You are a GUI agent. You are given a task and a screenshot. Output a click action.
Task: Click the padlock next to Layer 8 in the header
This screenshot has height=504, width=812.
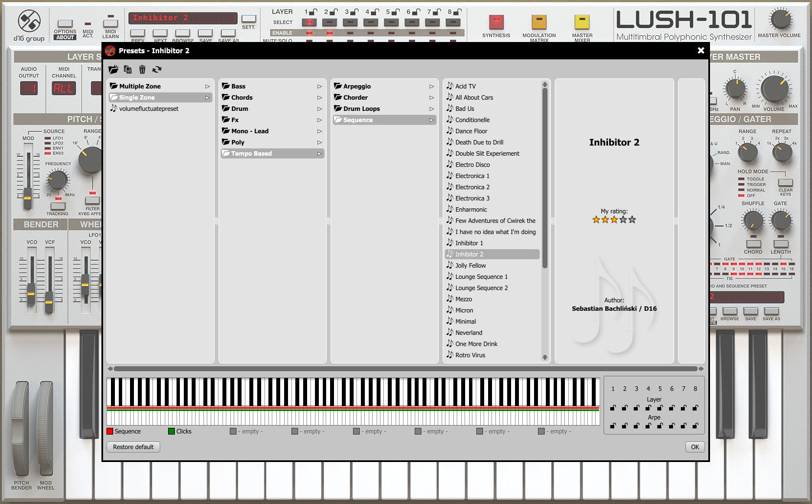pos(457,11)
